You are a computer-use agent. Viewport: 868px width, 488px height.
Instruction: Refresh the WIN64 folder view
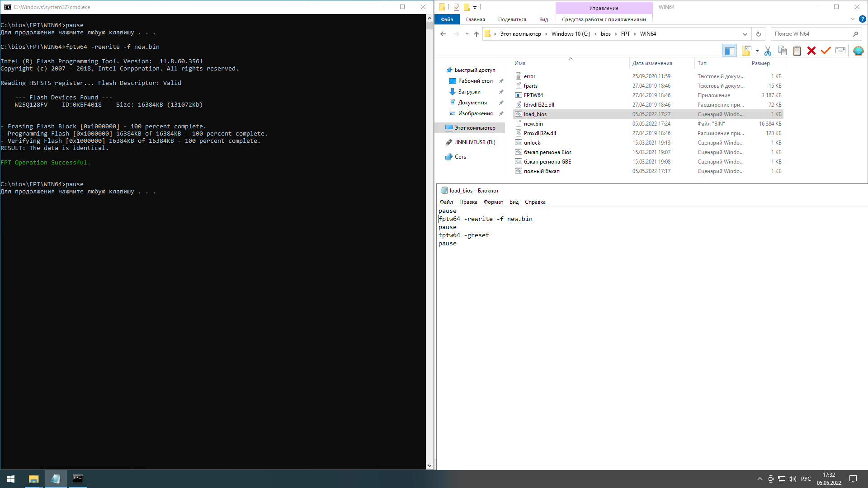click(x=759, y=34)
